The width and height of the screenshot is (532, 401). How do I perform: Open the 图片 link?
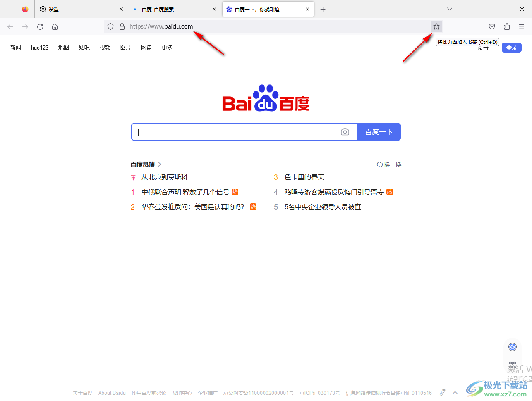[x=126, y=48]
